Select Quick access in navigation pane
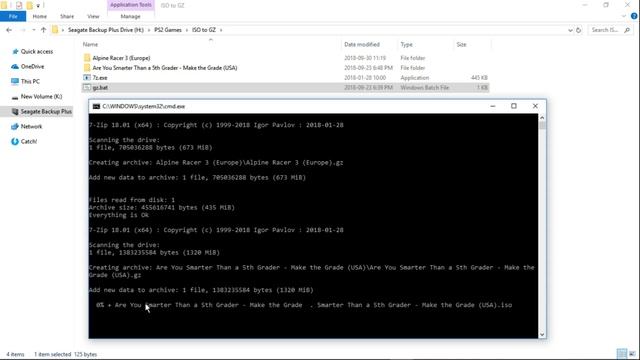Screen dimensions: 640x360 coord(37,51)
